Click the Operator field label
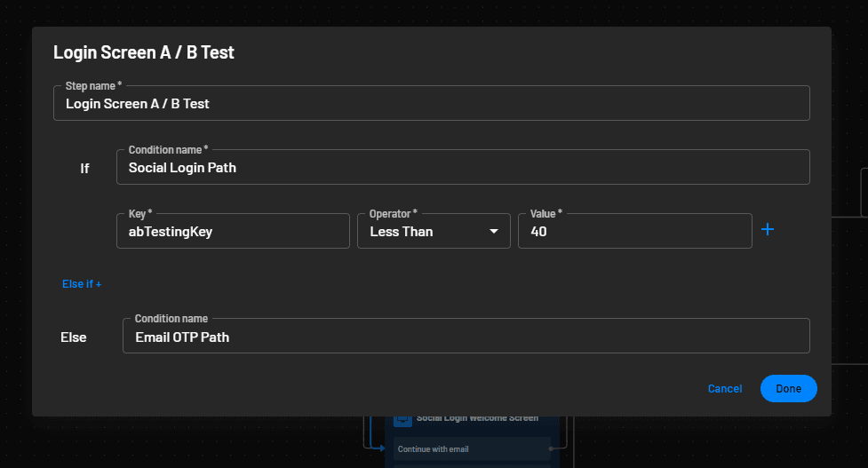This screenshot has height=468, width=868. (393, 214)
